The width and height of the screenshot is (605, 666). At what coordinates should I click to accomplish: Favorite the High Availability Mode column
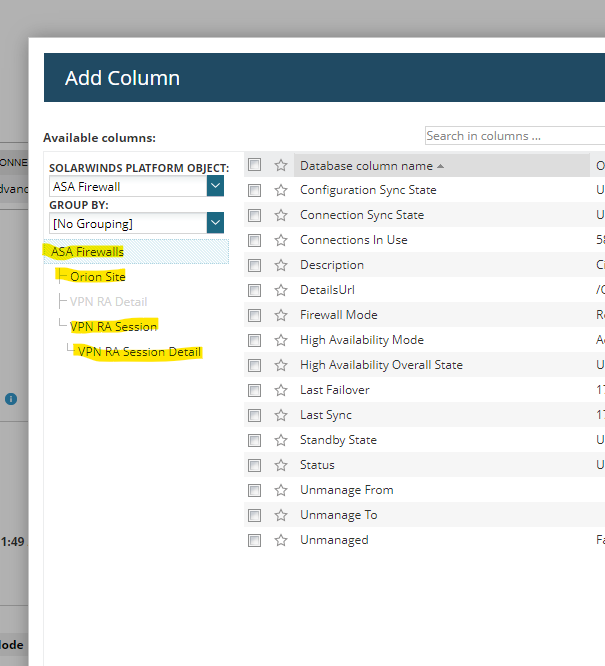coord(281,340)
